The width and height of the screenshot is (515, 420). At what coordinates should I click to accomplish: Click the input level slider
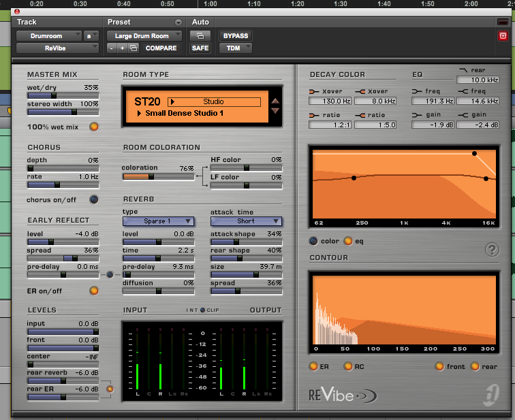tap(63, 332)
